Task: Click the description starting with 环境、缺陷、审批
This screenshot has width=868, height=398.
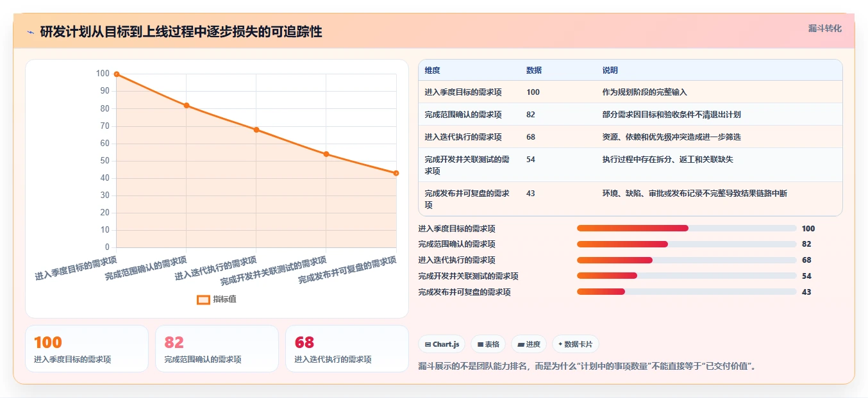Action: pyautogui.click(x=695, y=194)
